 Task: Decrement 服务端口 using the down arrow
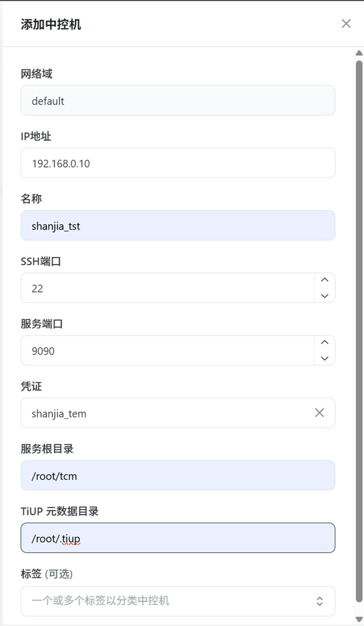pos(325,358)
